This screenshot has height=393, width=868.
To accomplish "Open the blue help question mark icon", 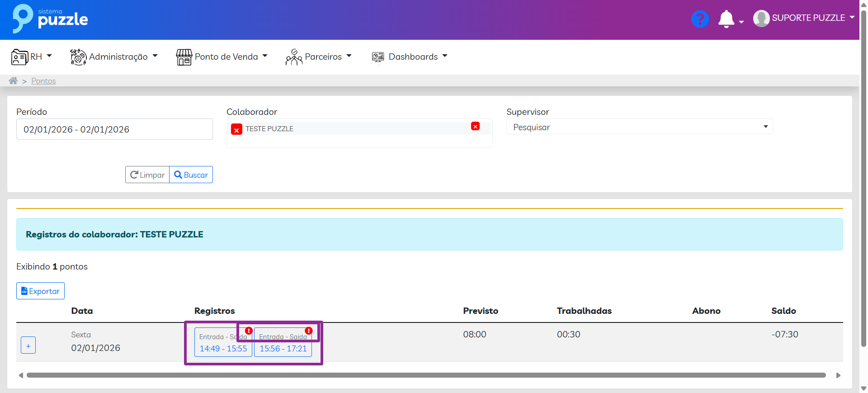I will pyautogui.click(x=700, y=19).
